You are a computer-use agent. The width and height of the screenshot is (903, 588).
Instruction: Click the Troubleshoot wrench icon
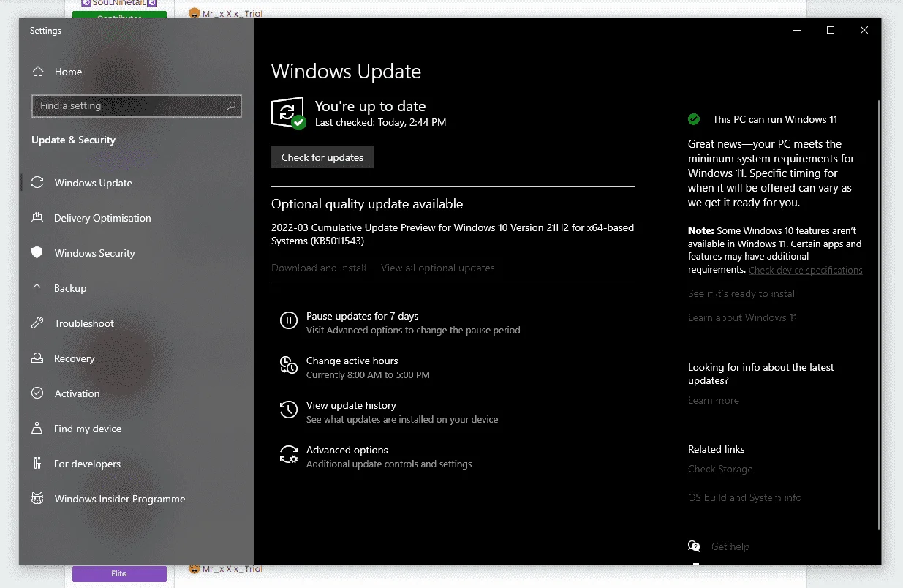37,323
